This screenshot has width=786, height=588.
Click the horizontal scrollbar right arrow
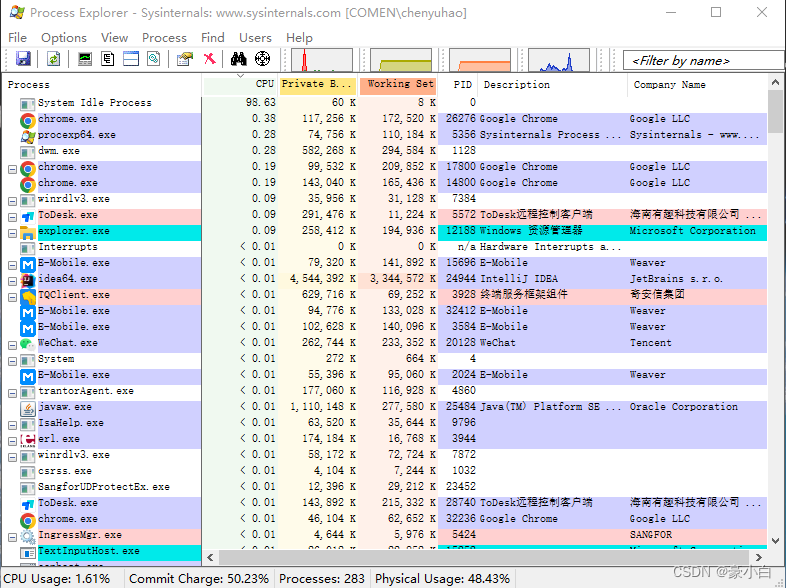point(759,557)
